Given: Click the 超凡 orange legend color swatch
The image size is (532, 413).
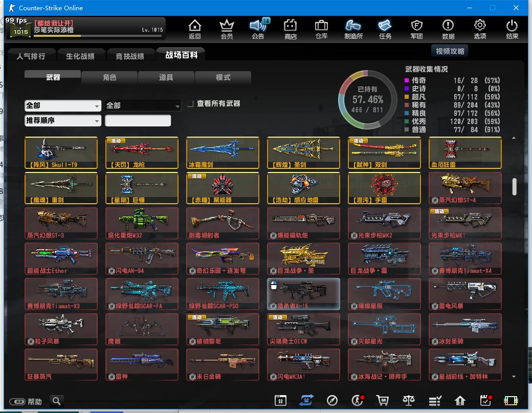Looking at the screenshot, I should [407, 97].
